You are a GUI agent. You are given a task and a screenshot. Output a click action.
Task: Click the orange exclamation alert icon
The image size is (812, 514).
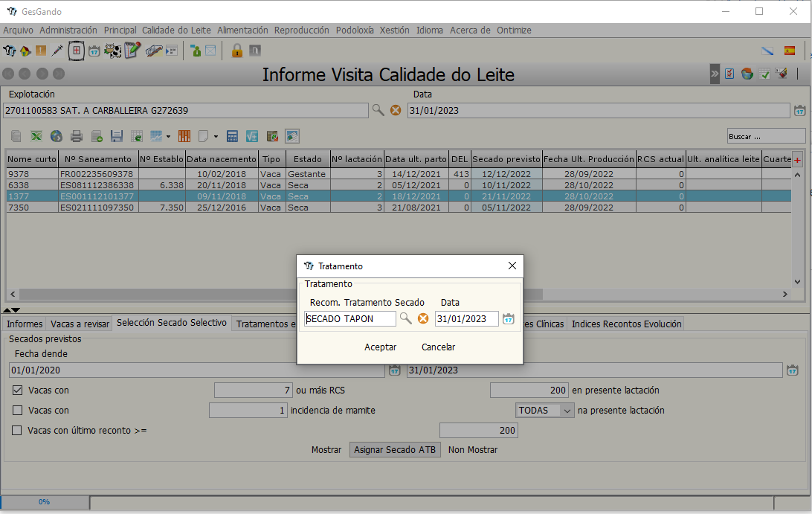[41, 51]
